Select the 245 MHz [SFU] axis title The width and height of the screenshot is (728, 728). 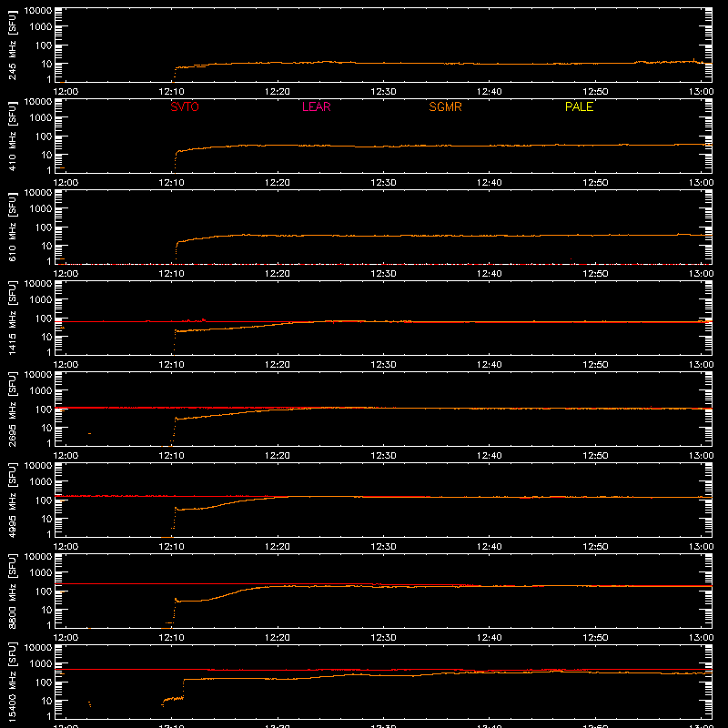point(13,45)
